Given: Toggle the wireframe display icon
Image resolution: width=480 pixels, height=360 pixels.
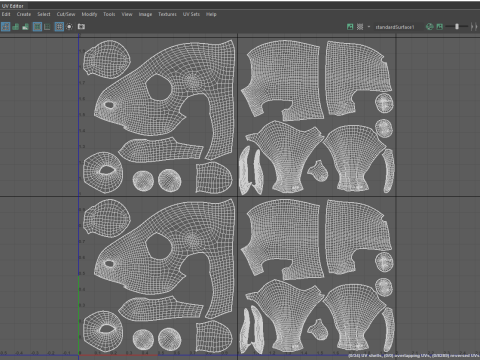Looking at the screenshot, I should pos(6,27).
